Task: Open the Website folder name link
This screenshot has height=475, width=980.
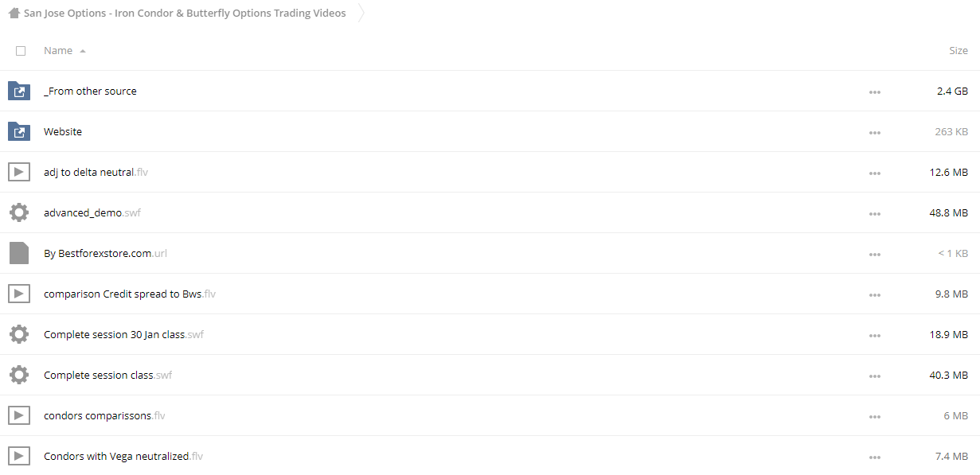Action: point(63,131)
